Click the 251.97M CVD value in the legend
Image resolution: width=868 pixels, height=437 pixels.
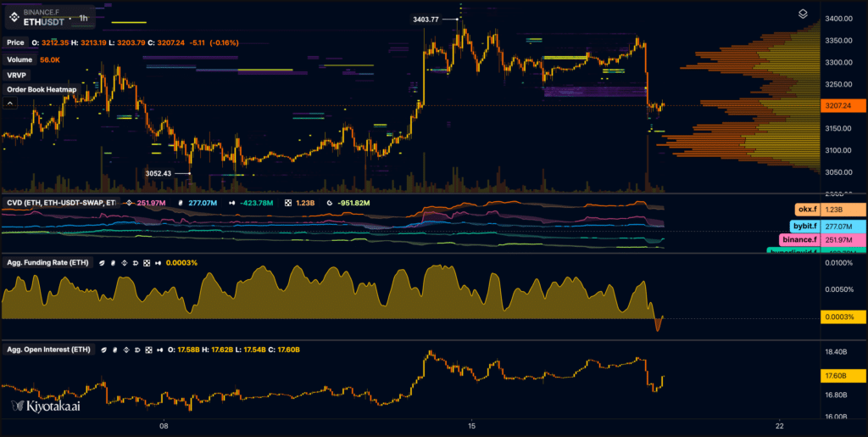coord(151,204)
